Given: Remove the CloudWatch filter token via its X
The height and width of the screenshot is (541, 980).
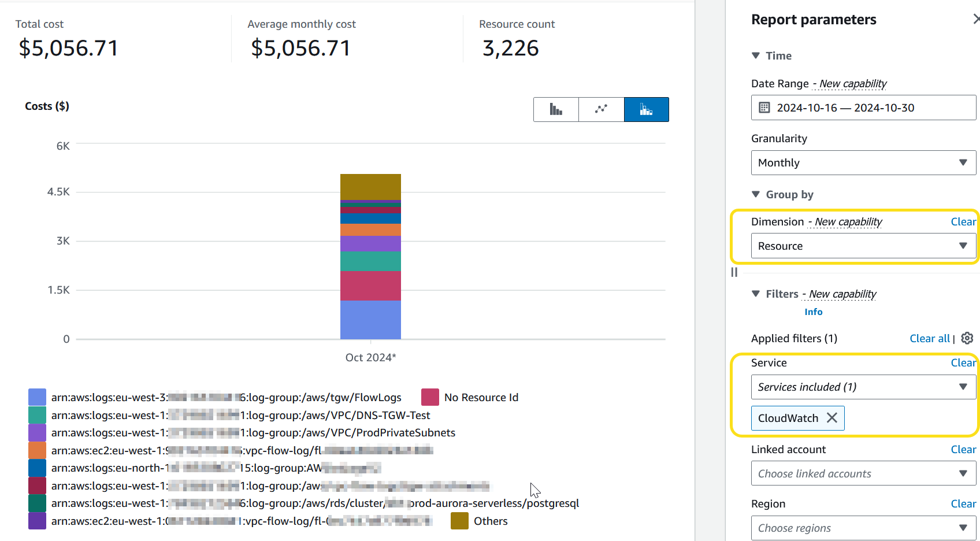Looking at the screenshot, I should [832, 418].
